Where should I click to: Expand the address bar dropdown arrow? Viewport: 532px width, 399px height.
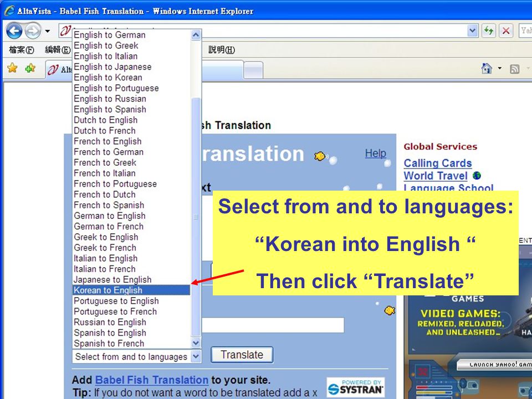(472, 31)
